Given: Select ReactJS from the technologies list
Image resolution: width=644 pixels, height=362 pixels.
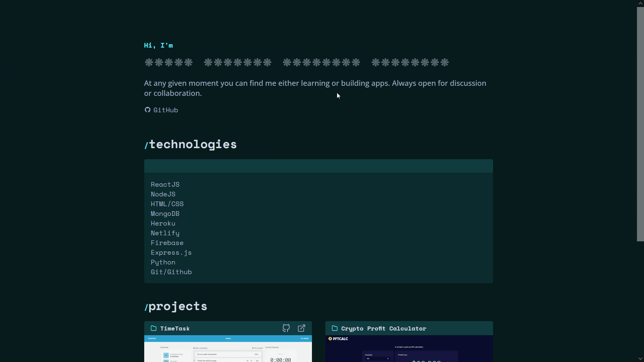Looking at the screenshot, I should point(165,184).
